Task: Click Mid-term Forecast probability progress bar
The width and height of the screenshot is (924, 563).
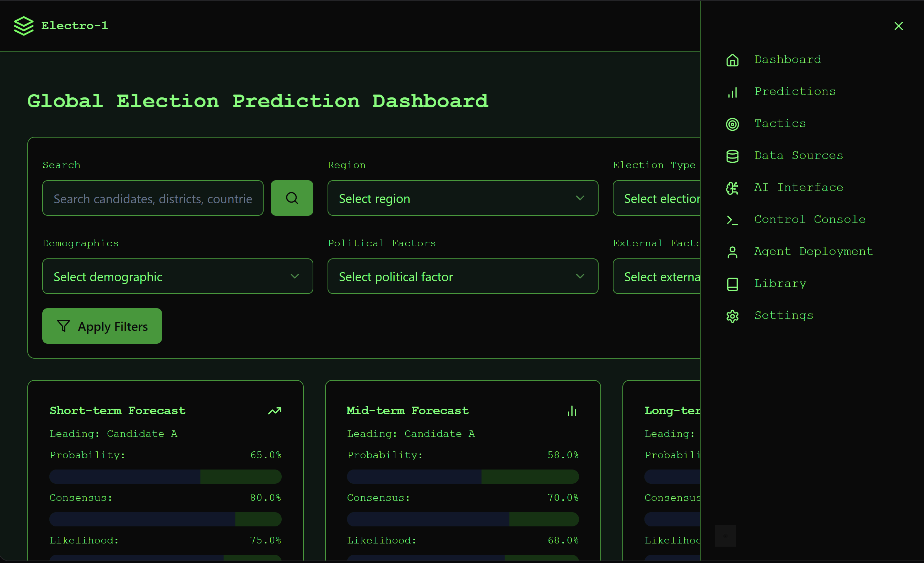Action: tap(463, 477)
